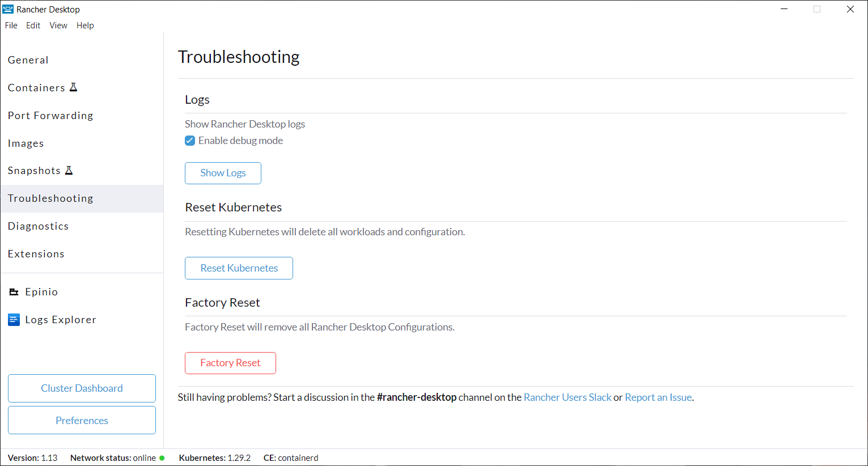Image resolution: width=868 pixels, height=466 pixels.
Task: Click the Reset Kubernetes section heading
Action: [x=234, y=207]
